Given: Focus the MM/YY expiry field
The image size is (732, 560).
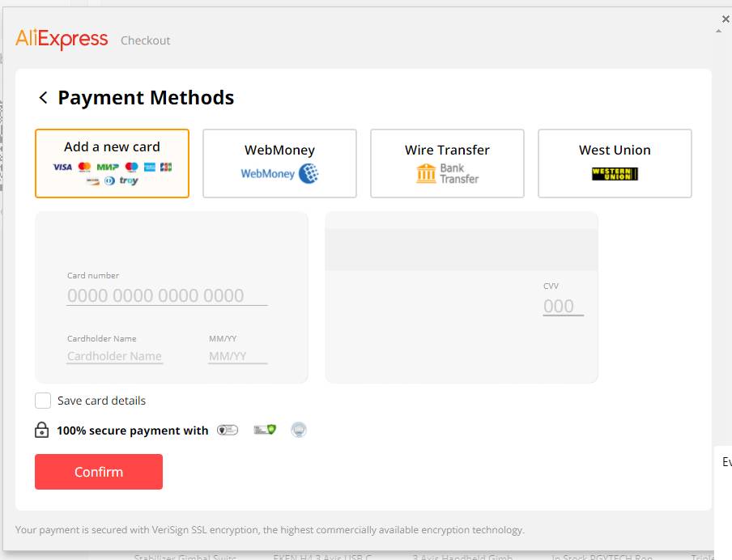Looking at the screenshot, I should 238,356.
